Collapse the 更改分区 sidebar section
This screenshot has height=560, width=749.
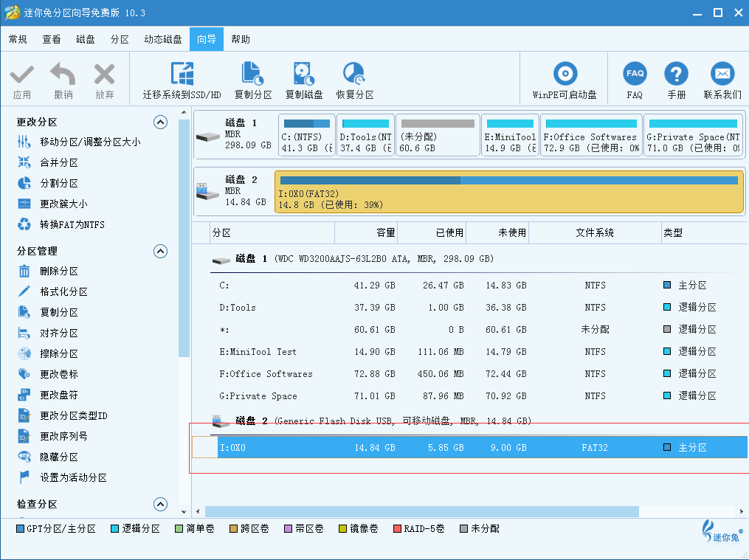(161, 122)
